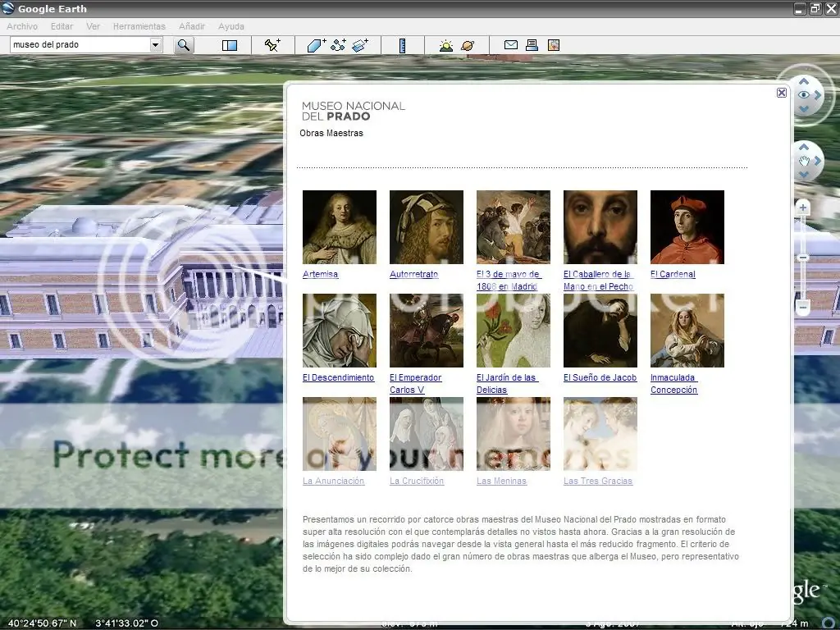
Task: Open El Sueño de Jacob link
Action: (600, 377)
